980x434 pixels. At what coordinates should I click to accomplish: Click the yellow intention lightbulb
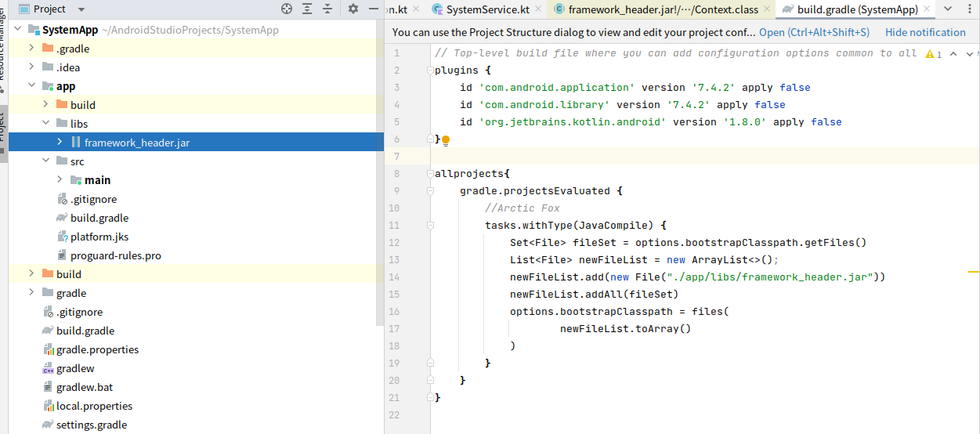tap(446, 140)
